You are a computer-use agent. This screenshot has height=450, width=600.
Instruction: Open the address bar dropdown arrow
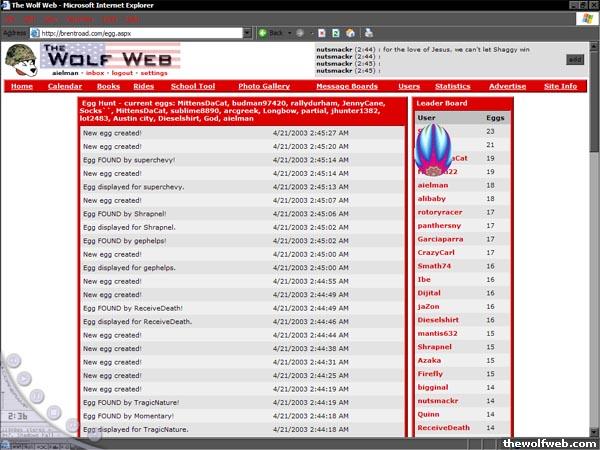(246, 33)
